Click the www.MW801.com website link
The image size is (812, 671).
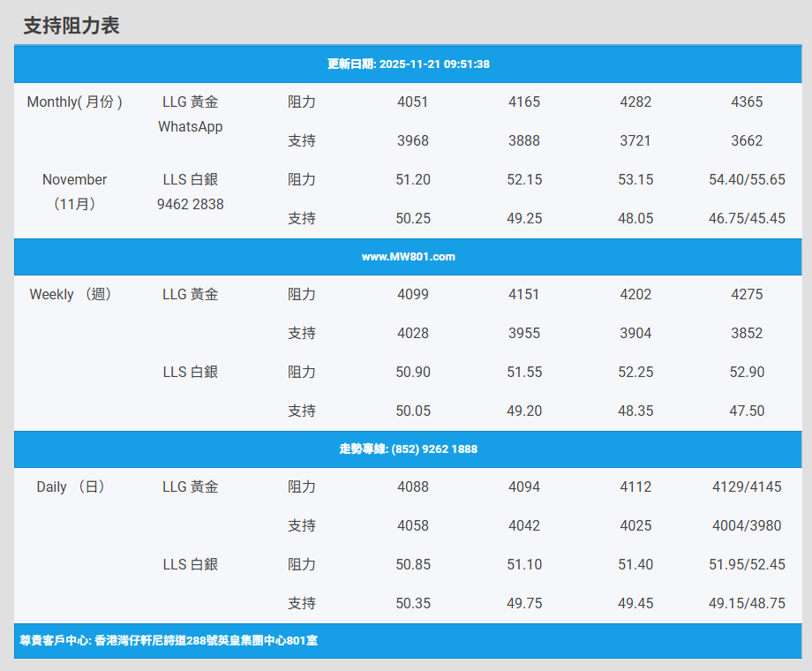coord(408,257)
